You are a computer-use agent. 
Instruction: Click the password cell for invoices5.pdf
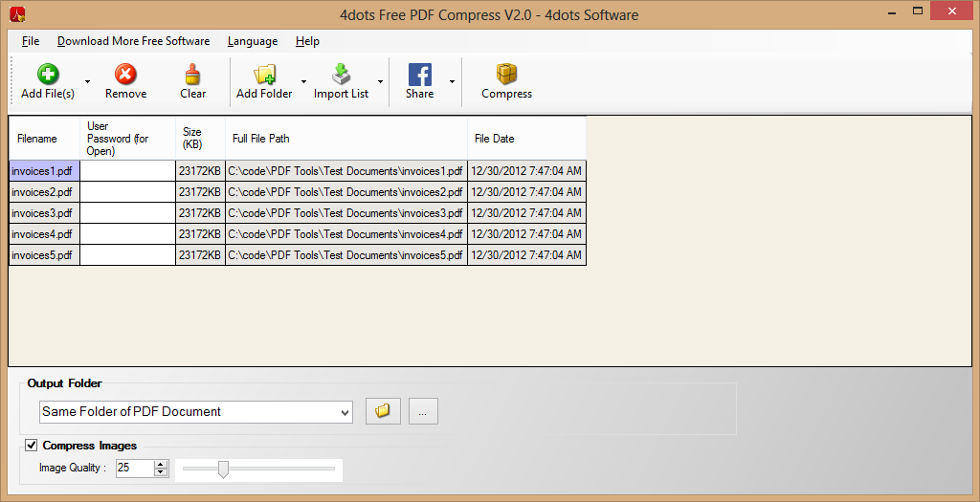point(127,255)
